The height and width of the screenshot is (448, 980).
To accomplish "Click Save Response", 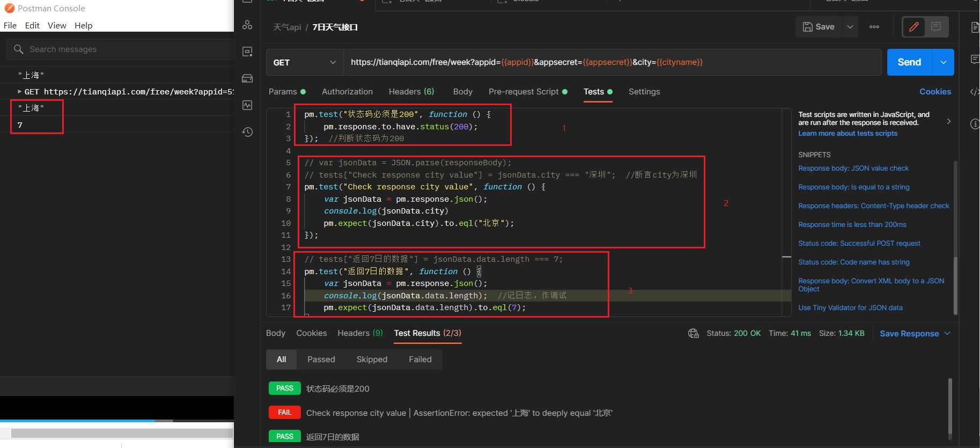I will (909, 334).
